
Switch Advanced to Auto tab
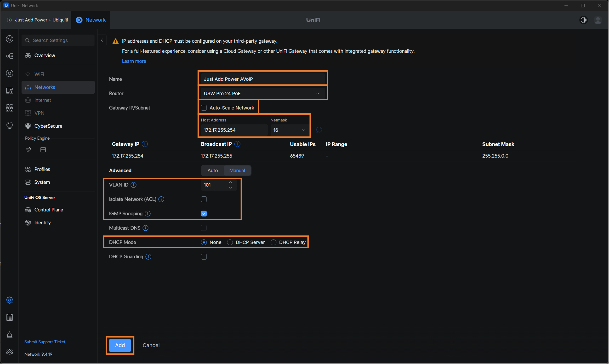(x=212, y=171)
